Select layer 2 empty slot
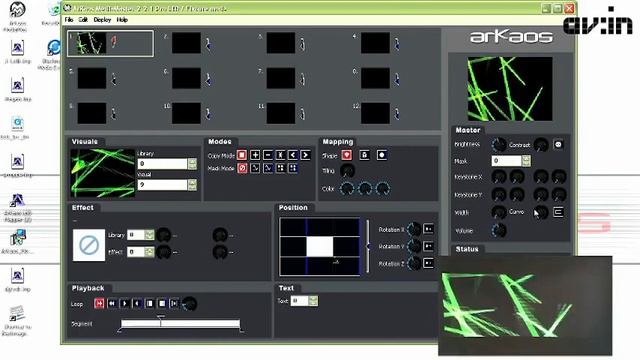Viewport: 640px width, 360px height. (186, 43)
